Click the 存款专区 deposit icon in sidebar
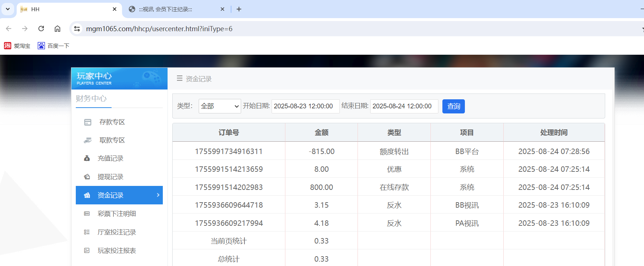The width and height of the screenshot is (644, 266). [88, 122]
